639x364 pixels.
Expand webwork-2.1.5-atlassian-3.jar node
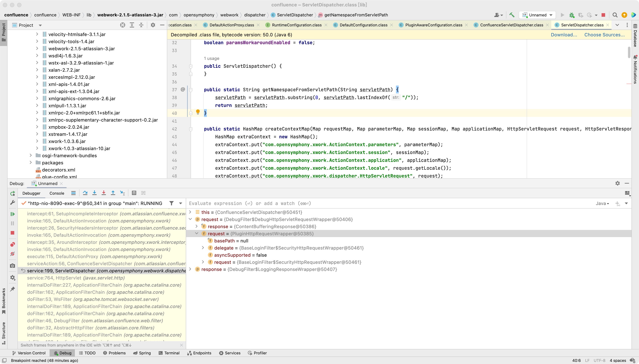coord(37,48)
